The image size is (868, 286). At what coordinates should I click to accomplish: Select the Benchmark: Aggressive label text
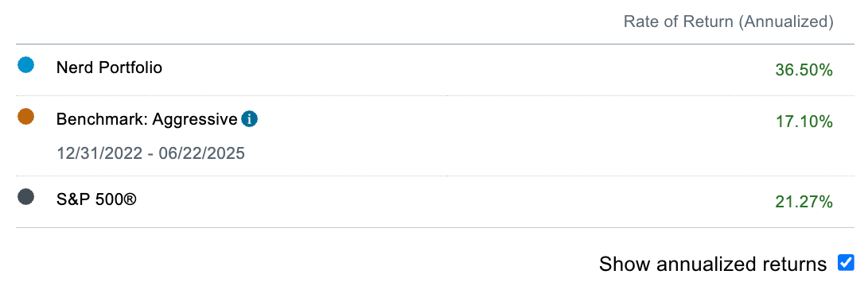click(146, 119)
